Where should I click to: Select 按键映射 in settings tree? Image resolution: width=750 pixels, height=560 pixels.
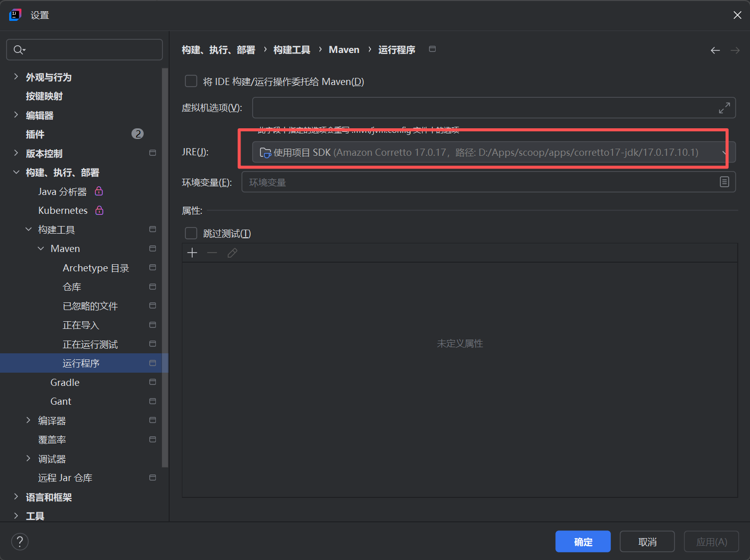(44, 96)
